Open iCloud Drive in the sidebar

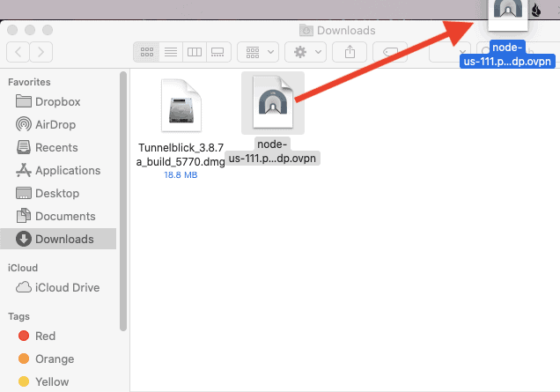58,288
